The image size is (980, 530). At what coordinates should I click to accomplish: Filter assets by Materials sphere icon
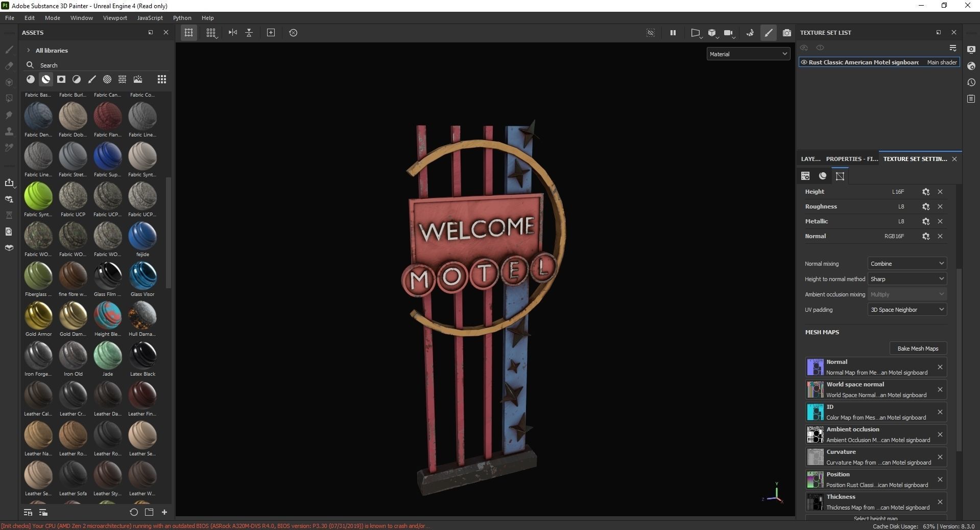(31, 79)
